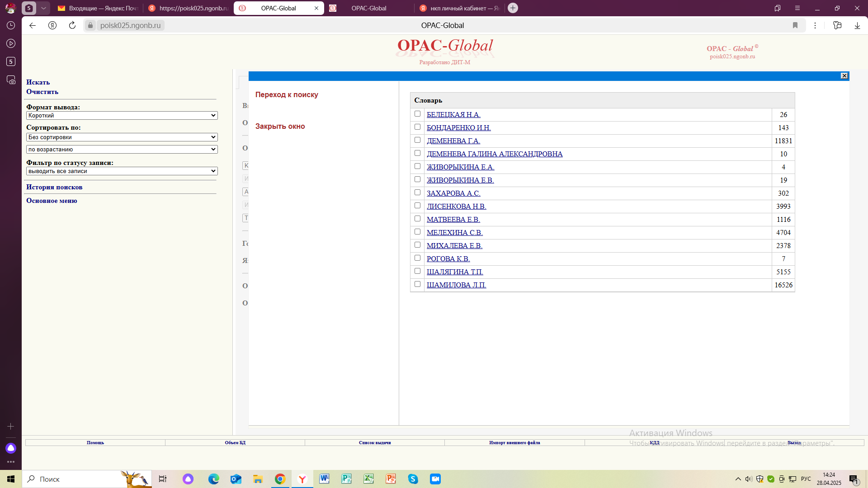The width and height of the screenshot is (868, 488).
Task: Click the Переход к поиску link
Action: (287, 94)
